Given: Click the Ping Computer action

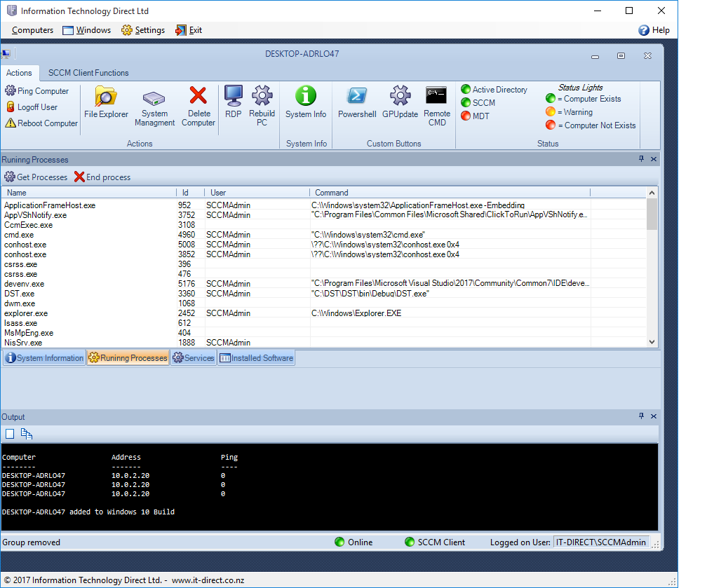Looking at the screenshot, I should [37, 91].
